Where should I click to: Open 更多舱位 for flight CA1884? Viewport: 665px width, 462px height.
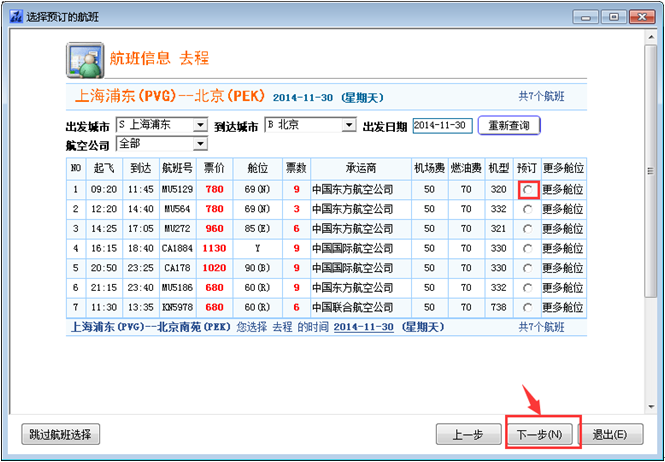click(x=563, y=249)
